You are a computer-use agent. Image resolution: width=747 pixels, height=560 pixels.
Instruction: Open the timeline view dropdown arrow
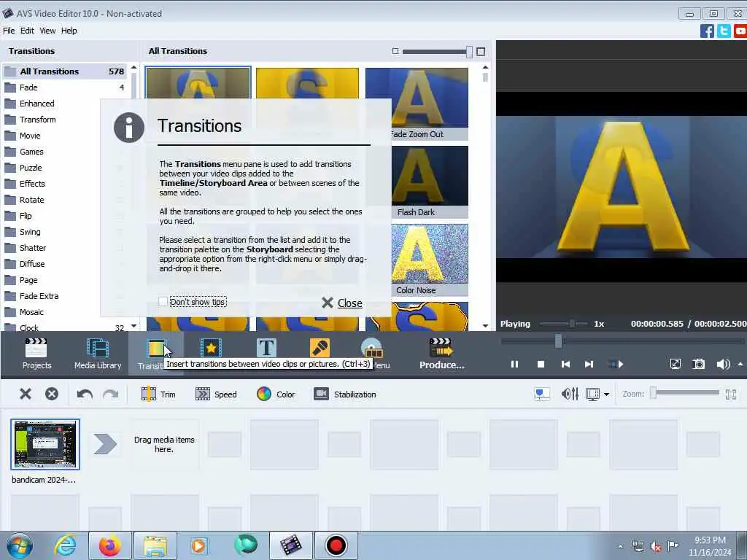pyautogui.click(x=606, y=394)
